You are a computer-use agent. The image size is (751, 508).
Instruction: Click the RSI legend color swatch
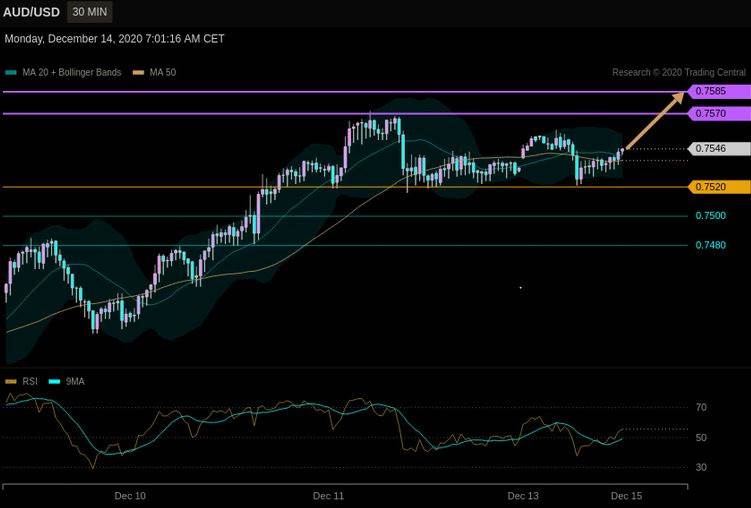click(11, 382)
